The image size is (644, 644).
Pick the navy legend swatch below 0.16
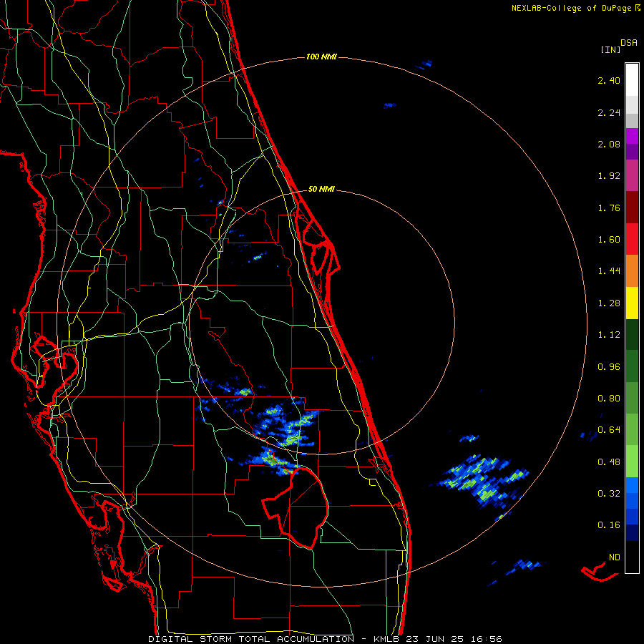coord(632,533)
